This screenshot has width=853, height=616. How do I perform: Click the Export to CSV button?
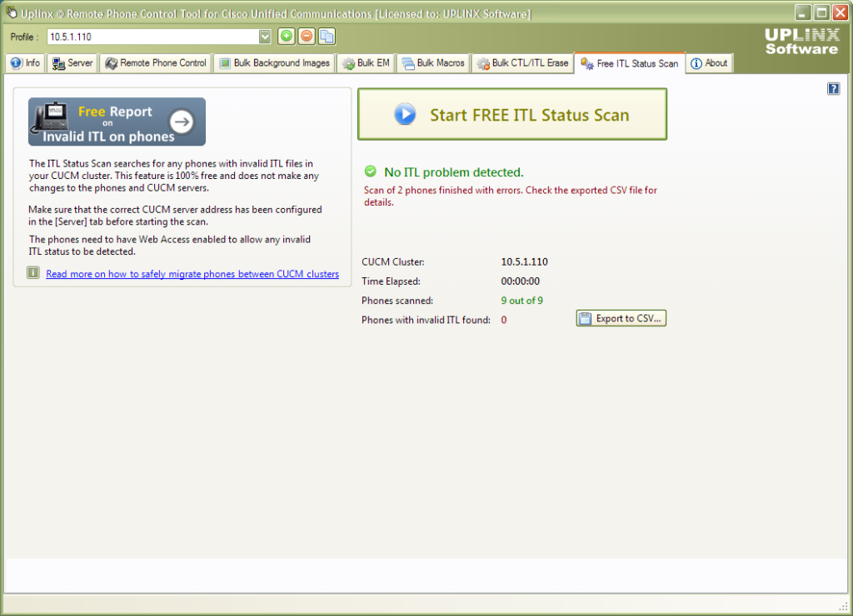621,318
